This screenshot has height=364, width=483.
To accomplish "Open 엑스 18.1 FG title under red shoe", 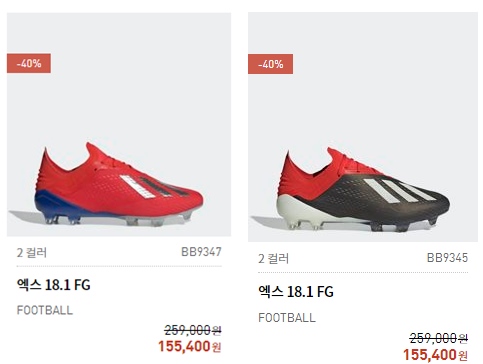I will coord(54,285).
